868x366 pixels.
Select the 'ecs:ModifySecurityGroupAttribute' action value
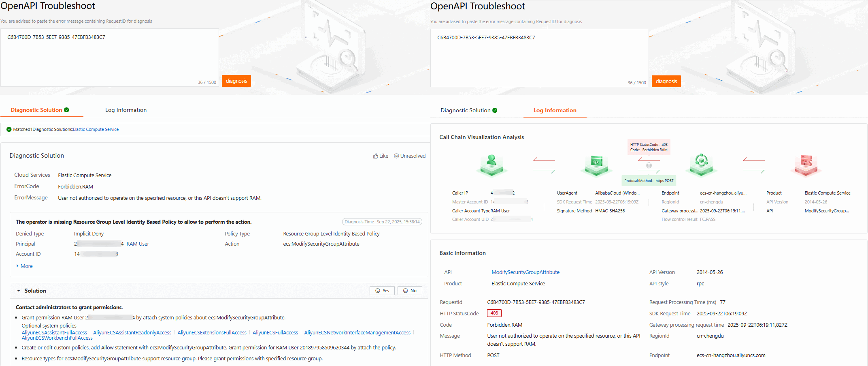click(321, 244)
